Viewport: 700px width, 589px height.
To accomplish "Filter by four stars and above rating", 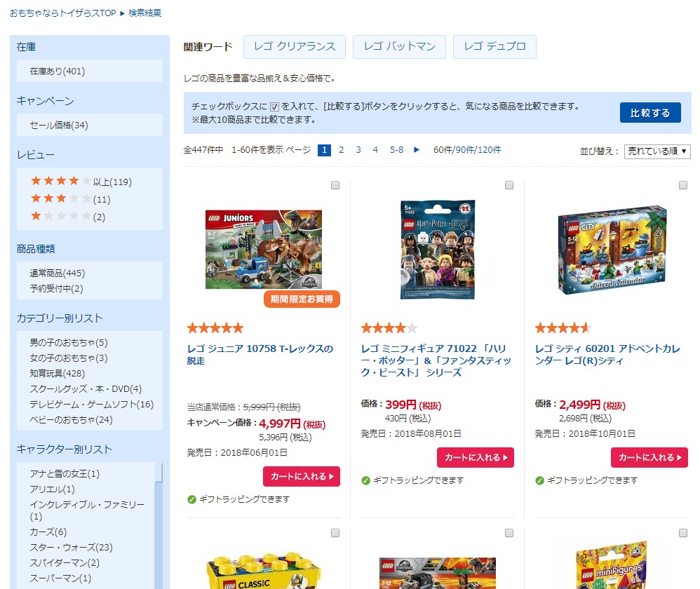I will tap(81, 181).
